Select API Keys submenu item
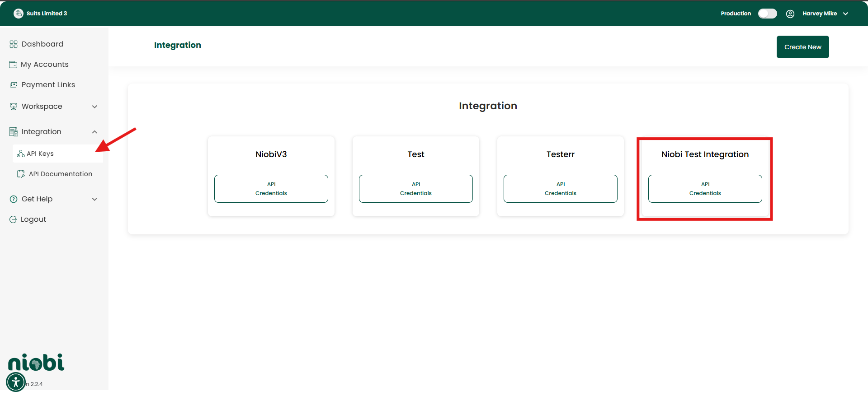Viewport: 868px width, 396px height. point(58,154)
